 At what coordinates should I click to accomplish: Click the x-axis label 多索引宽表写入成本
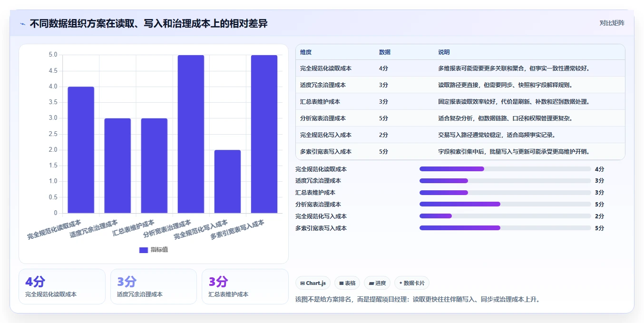(237, 230)
